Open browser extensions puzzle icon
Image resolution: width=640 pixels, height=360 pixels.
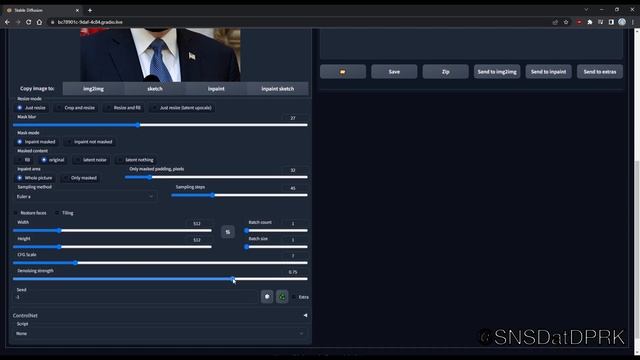pos(590,22)
